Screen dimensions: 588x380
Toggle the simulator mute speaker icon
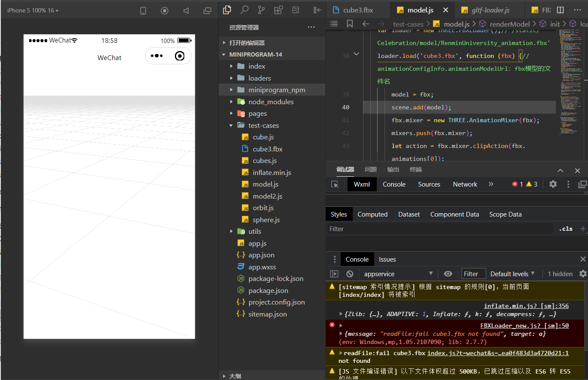[x=186, y=11]
